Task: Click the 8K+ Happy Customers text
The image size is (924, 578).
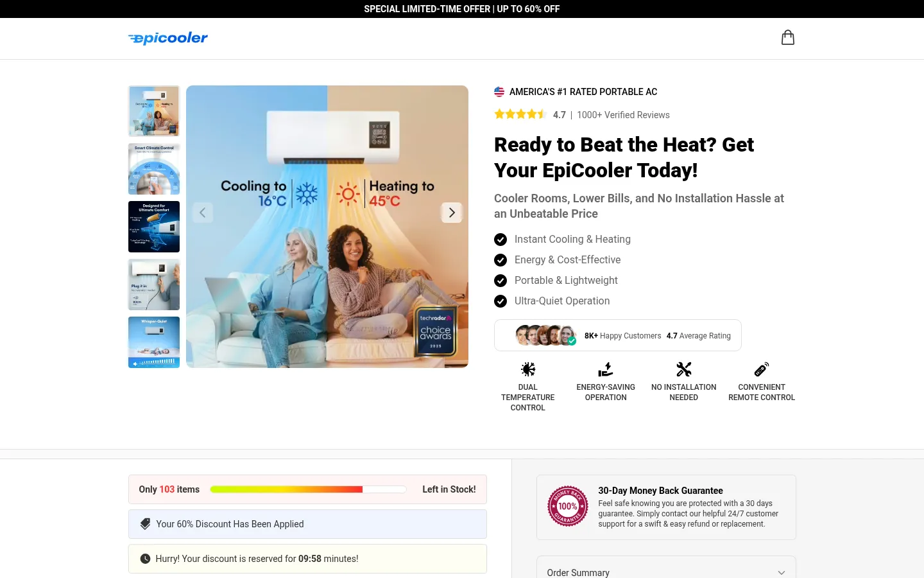Action: point(622,336)
